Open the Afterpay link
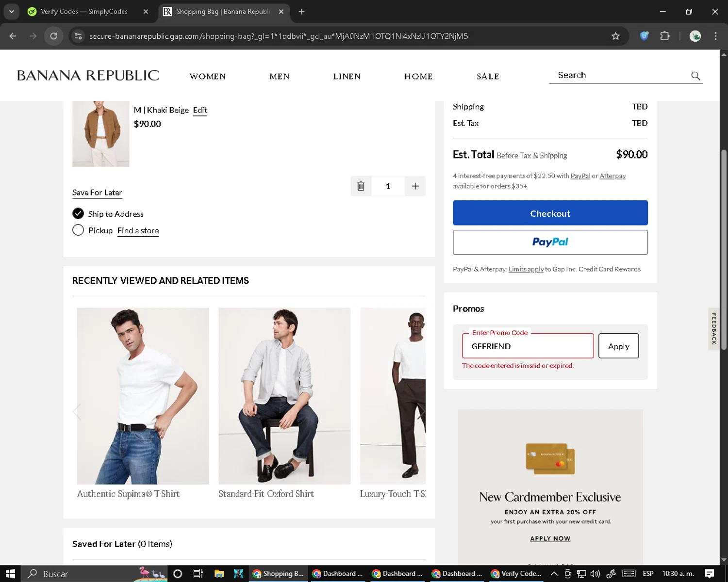Viewport: 728px width, 582px height. click(x=612, y=176)
